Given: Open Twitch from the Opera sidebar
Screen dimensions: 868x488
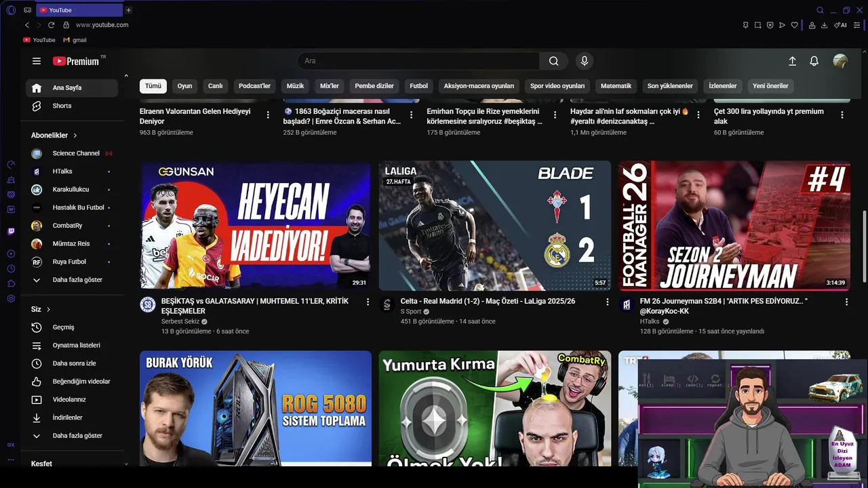Looking at the screenshot, I should [11, 231].
